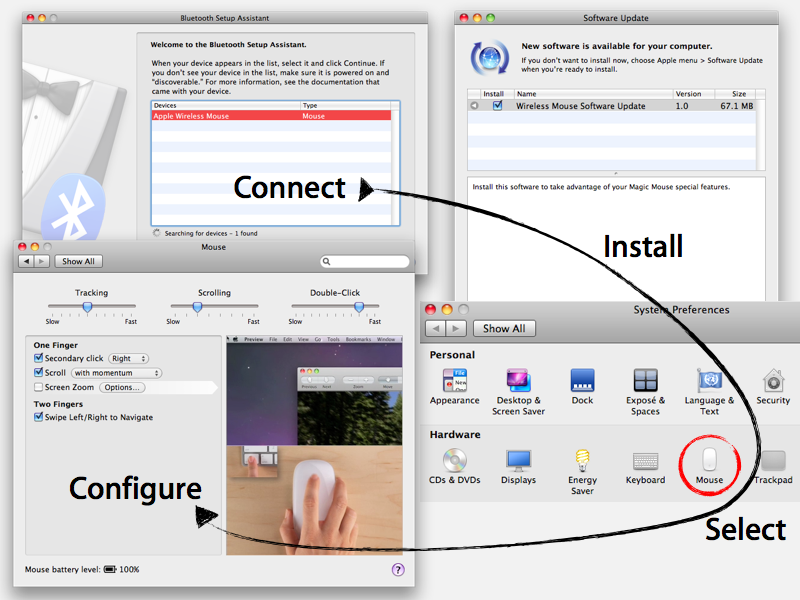The image size is (800, 600).
Task: Open Screen Zoom Options button
Action: [122, 387]
